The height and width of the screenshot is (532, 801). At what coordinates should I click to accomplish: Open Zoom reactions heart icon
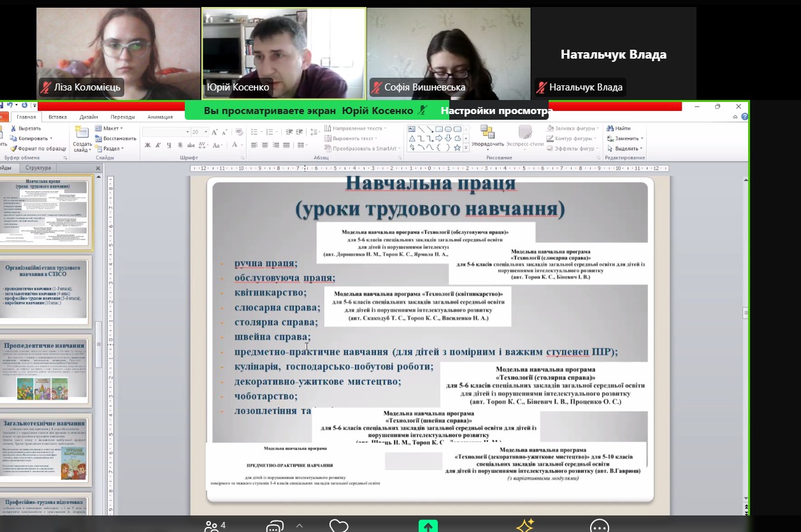coord(339,526)
